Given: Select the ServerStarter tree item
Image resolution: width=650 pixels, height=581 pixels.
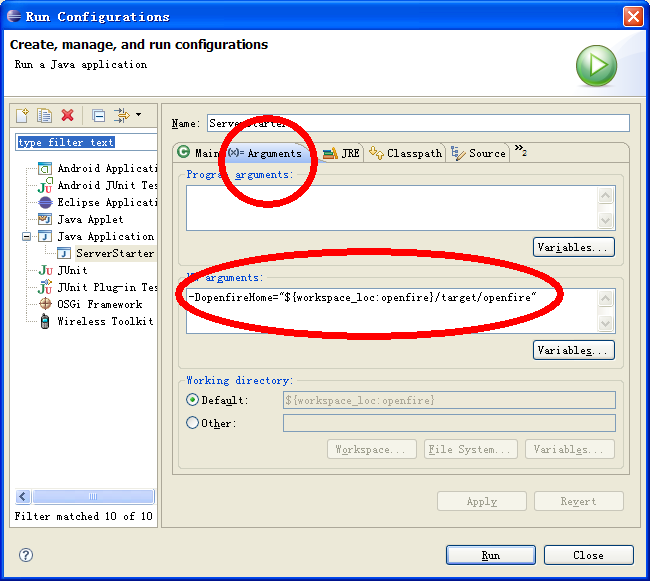Looking at the screenshot, I should [x=115, y=253].
